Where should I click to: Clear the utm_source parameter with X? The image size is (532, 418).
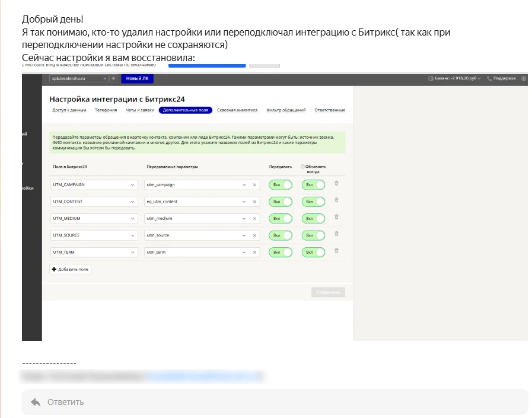pos(254,235)
